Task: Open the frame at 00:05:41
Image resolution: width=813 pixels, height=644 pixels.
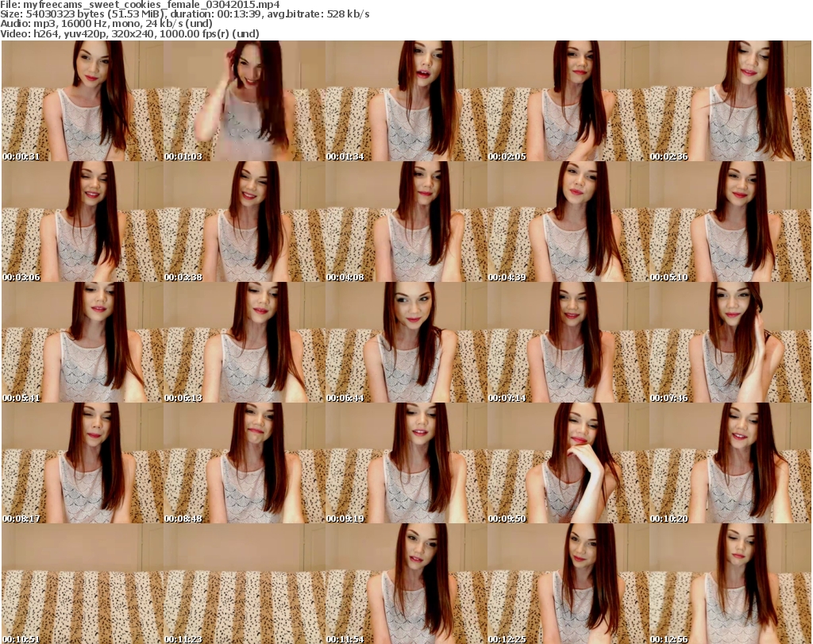Action: tap(83, 342)
